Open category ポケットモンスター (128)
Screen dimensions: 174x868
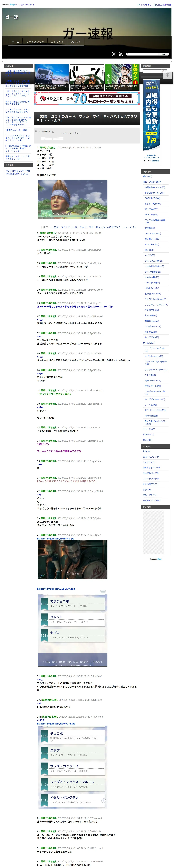point(156,370)
